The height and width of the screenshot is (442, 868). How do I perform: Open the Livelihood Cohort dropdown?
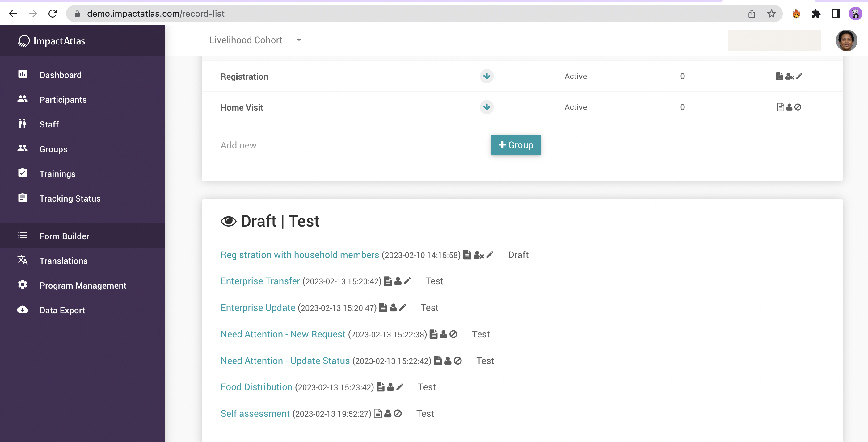click(255, 40)
